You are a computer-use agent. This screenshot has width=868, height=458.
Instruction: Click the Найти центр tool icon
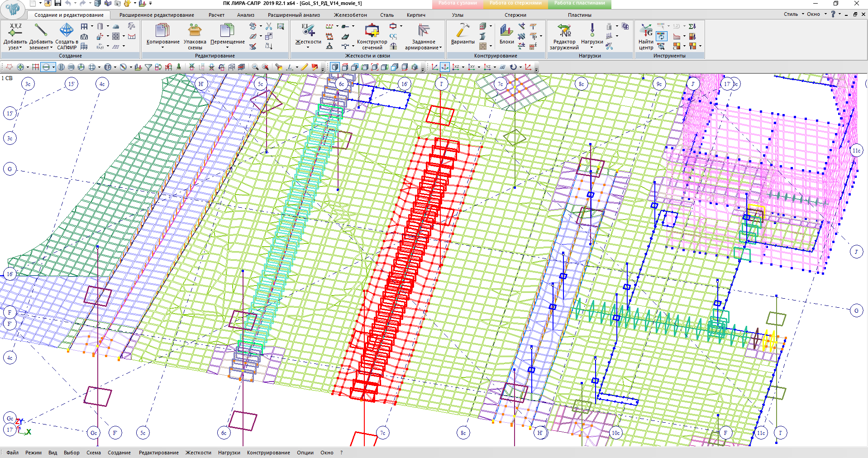coord(646,30)
